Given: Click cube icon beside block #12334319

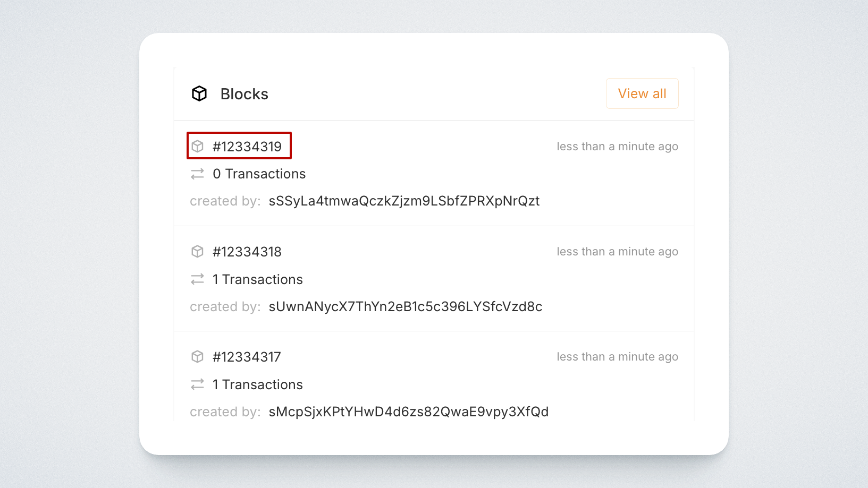Looking at the screenshot, I should (198, 147).
